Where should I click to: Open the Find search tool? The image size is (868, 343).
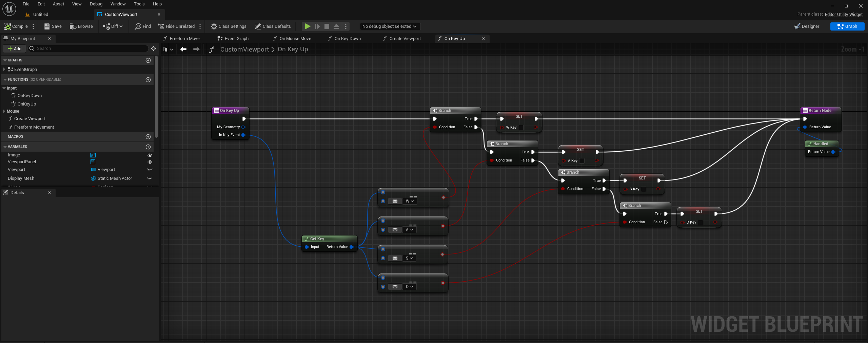(x=143, y=26)
